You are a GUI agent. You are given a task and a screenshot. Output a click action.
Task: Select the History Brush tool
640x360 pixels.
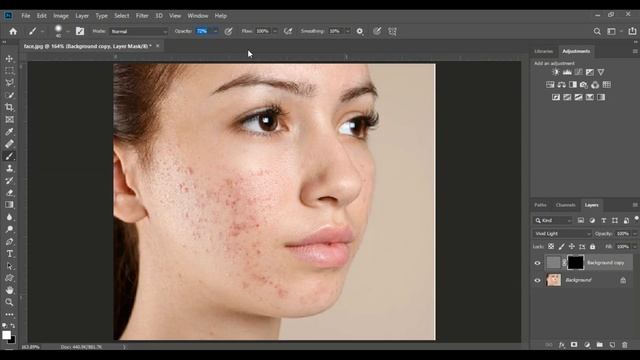point(9,180)
